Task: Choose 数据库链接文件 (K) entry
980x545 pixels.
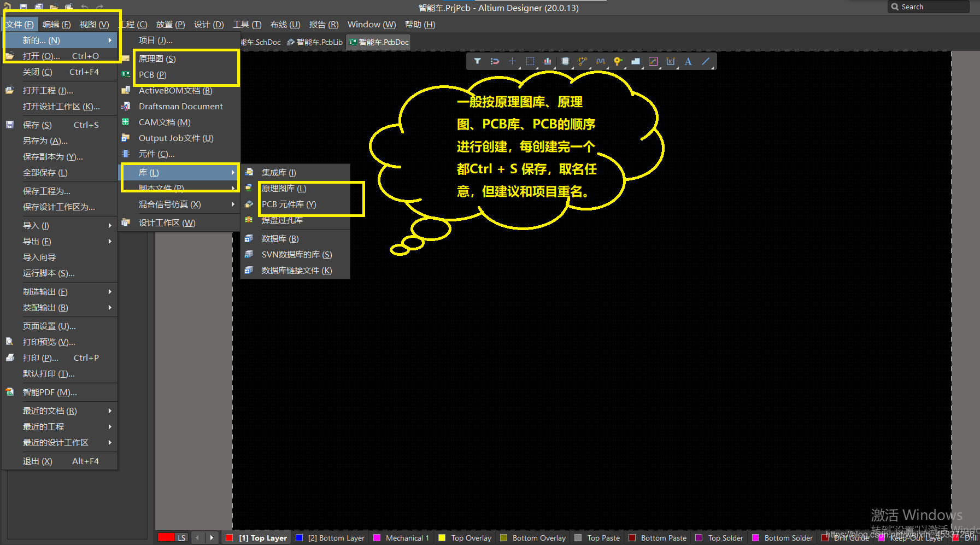Action: [296, 270]
